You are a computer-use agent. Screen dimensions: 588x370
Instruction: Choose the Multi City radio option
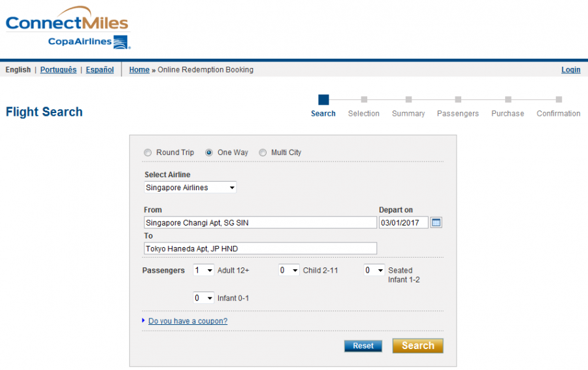[263, 153]
